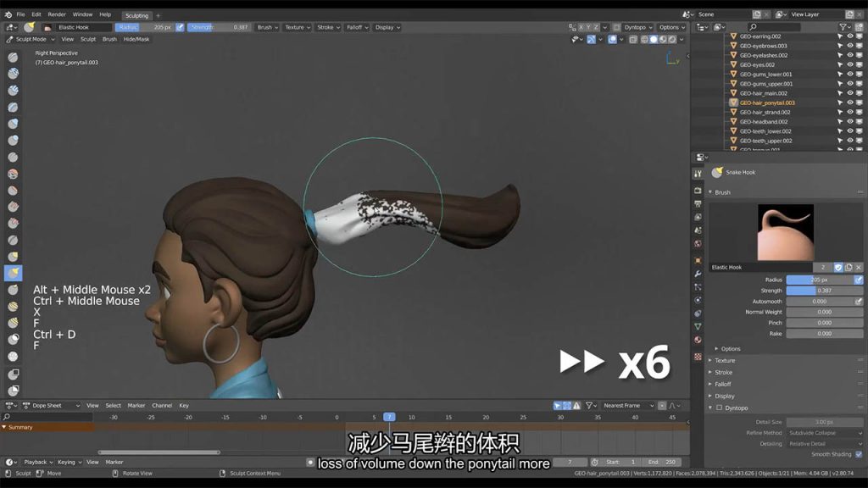Toggle radius pressure sensitivity in header
The image size is (868, 488).
pos(180,27)
